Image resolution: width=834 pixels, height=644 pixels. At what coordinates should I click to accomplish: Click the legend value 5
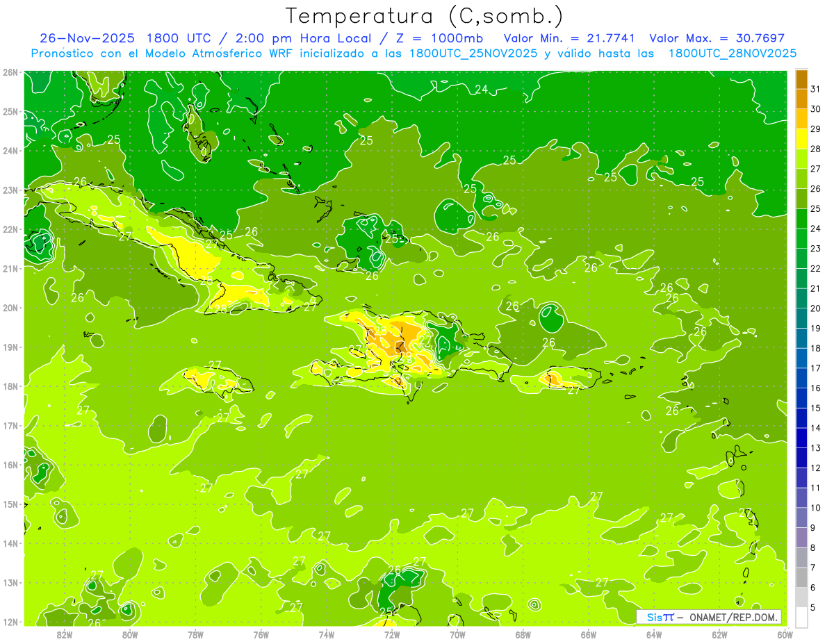point(814,608)
